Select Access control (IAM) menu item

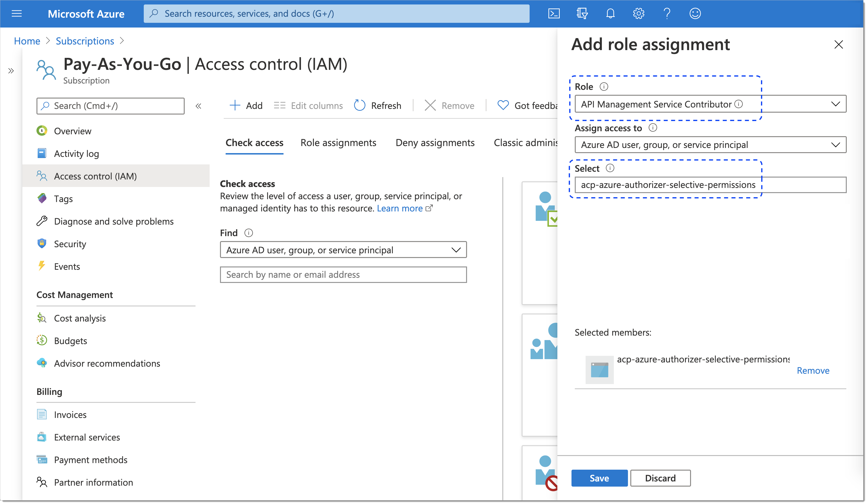tap(116, 176)
